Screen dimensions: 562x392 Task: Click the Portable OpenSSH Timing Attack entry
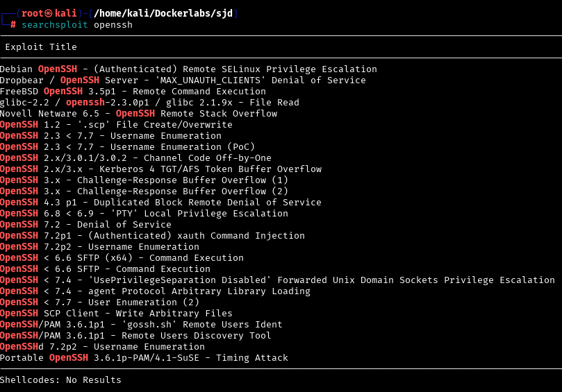(144, 358)
